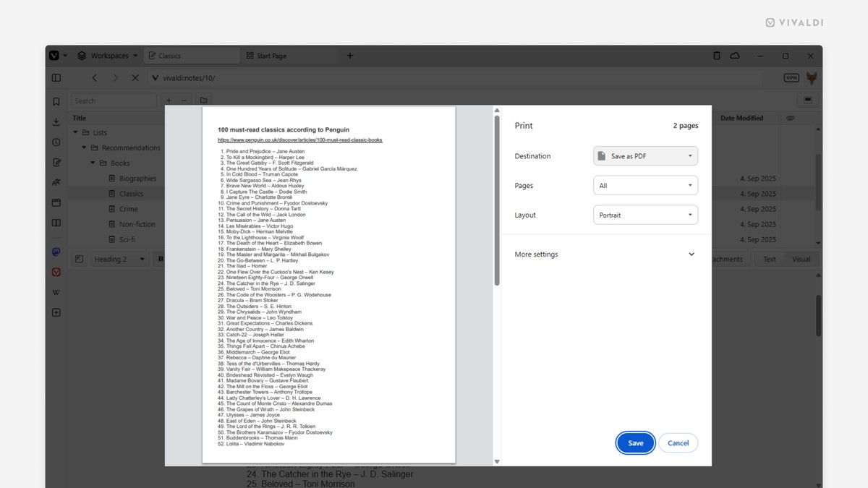Open the Bookmarks panel
The width and height of the screenshot is (868, 488).
pos(56,101)
